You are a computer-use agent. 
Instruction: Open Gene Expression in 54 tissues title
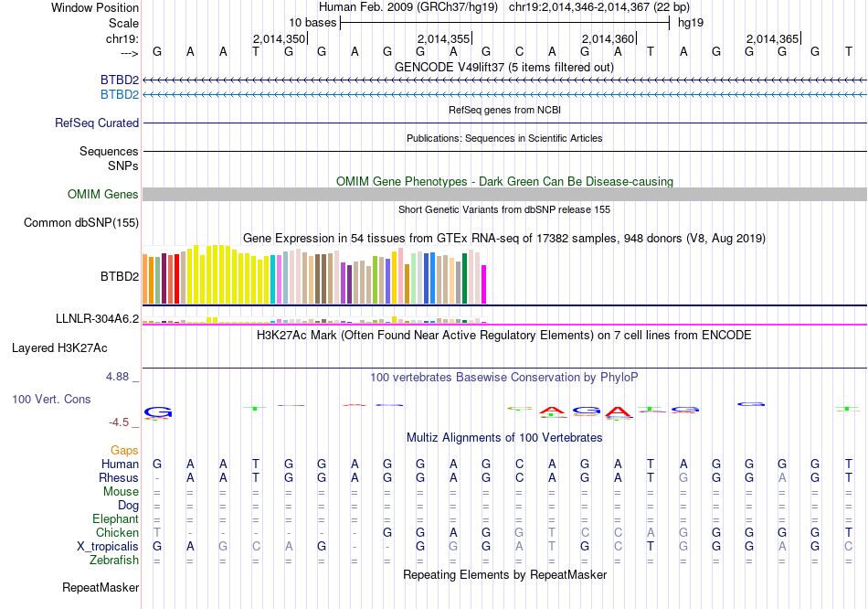pos(504,239)
